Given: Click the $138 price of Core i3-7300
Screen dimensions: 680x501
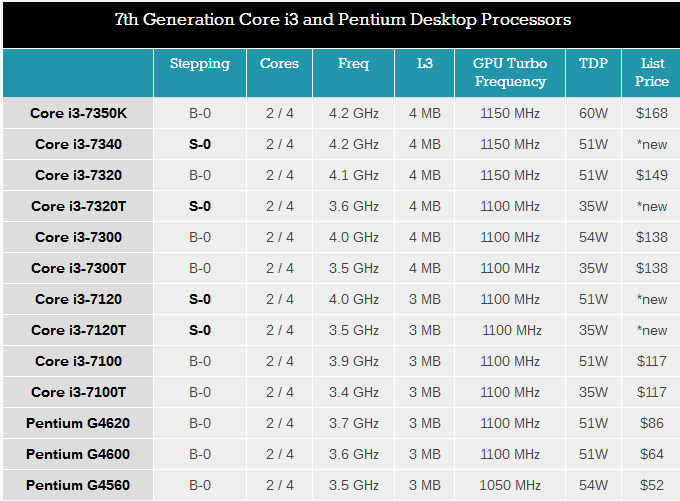Looking at the screenshot, I should [652, 237].
